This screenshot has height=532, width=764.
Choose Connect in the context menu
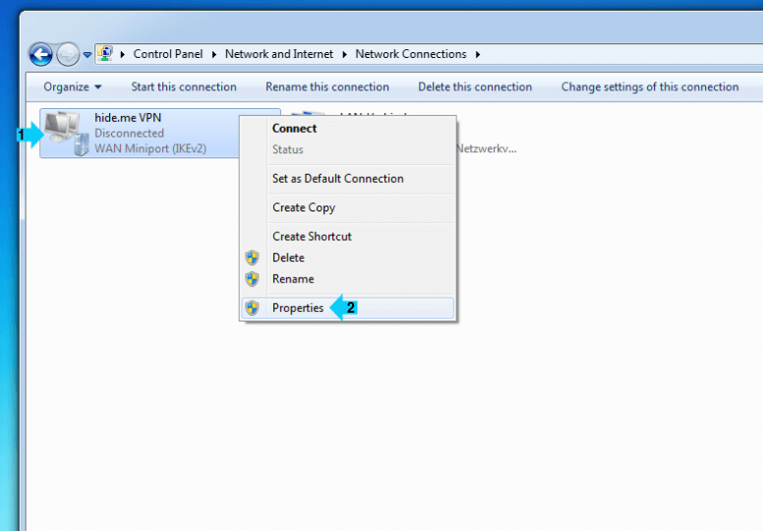pyautogui.click(x=348, y=128)
